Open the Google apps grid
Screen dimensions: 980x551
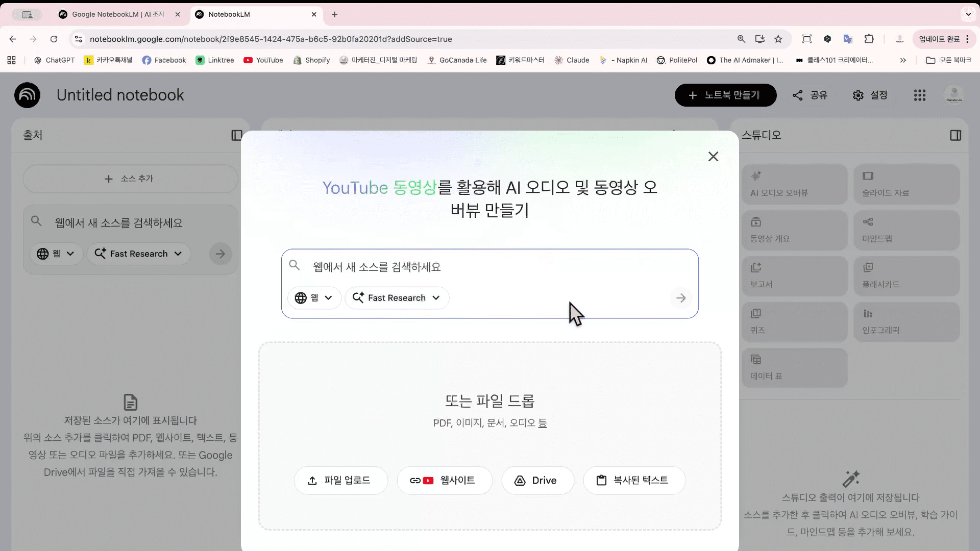(x=919, y=95)
